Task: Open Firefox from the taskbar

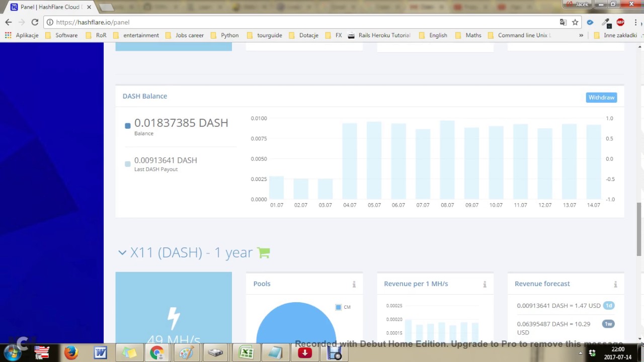Action: click(x=71, y=353)
